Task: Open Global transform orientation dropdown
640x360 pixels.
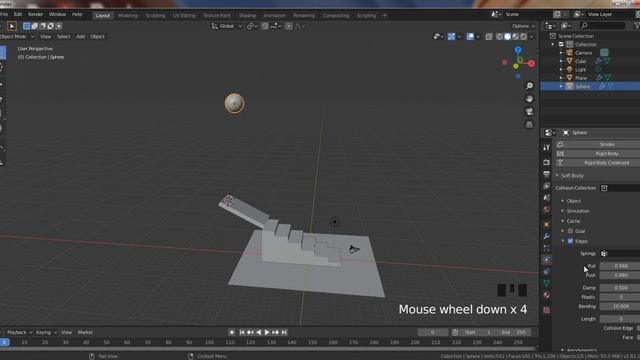Action: (x=227, y=26)
